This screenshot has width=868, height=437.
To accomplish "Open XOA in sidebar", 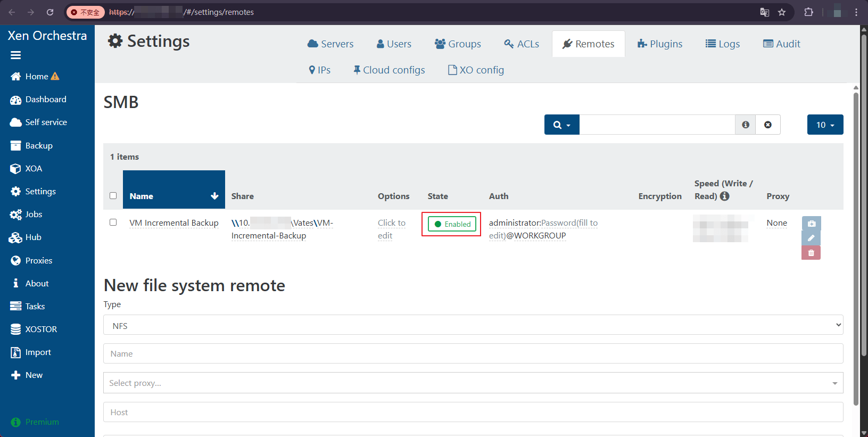I will [26, 169].
